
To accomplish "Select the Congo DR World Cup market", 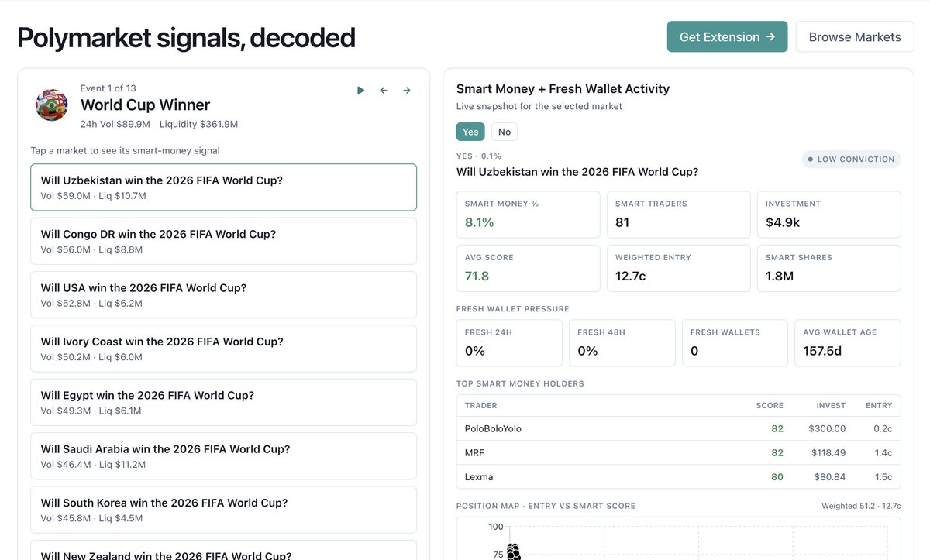I will [x=223, y=241].
